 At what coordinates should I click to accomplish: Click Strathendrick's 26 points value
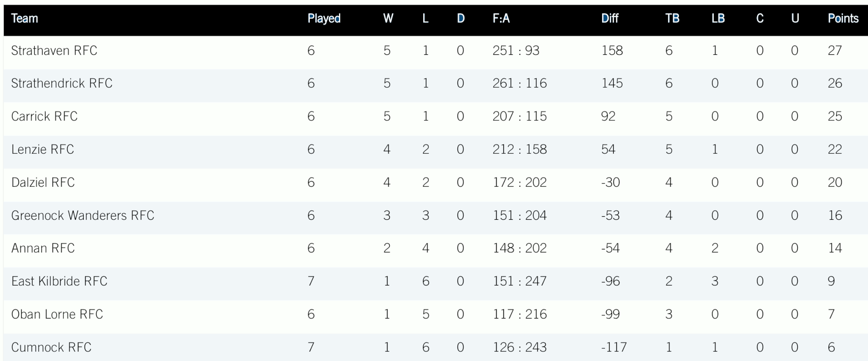(835, 83)
